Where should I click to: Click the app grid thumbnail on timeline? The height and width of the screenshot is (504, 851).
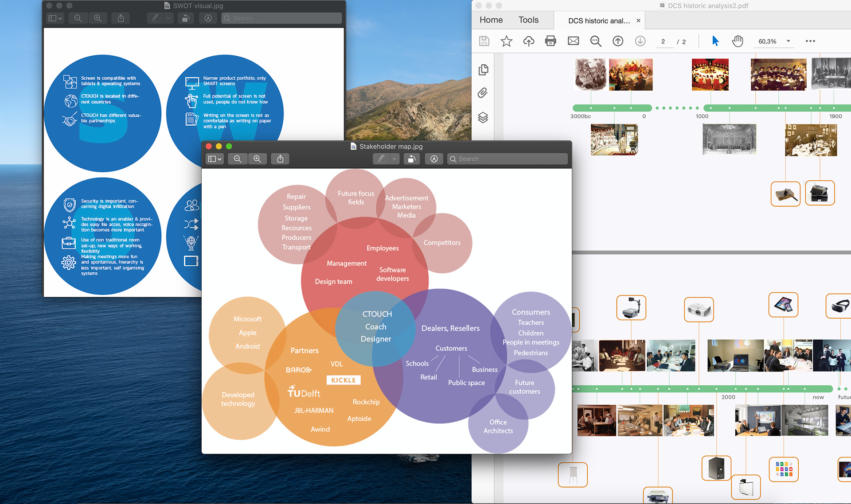[x=784, y=469]
